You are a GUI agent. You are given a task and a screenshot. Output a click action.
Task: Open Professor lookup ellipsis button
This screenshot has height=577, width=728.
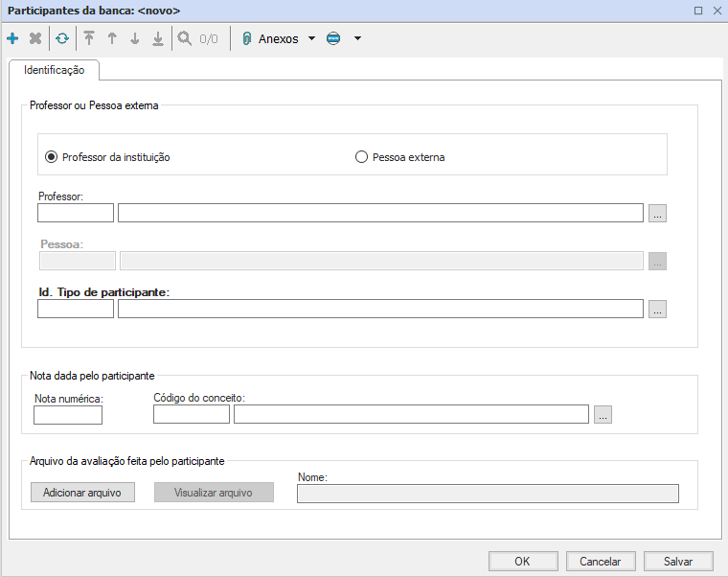(657, 214)
